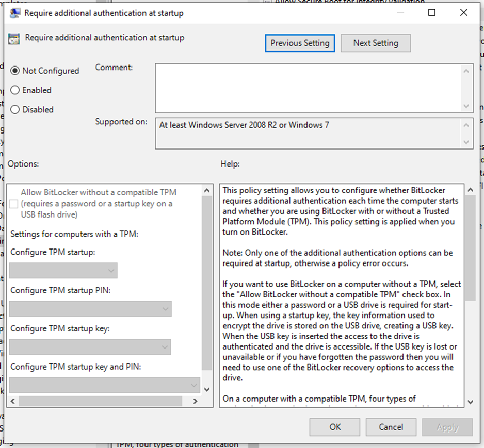Click the 'At least Windows Server 2008 R2' text
The width and height of the screenshot is (484, 448).
point(244,125)
